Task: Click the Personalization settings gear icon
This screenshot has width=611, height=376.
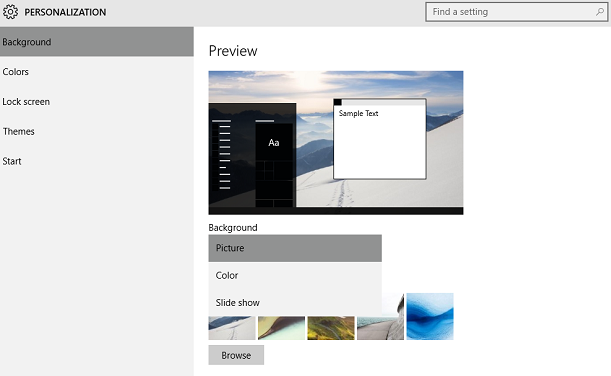Action: point(10,12)
